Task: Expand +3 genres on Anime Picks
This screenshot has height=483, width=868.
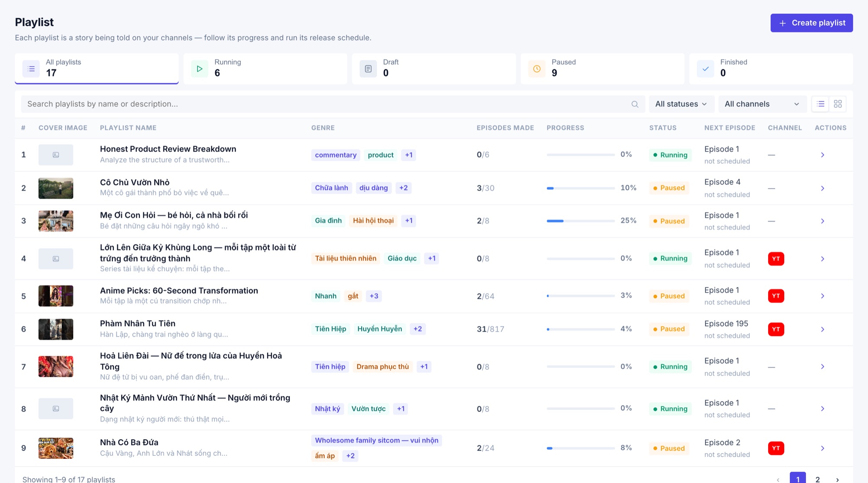Action: (374, 296)
